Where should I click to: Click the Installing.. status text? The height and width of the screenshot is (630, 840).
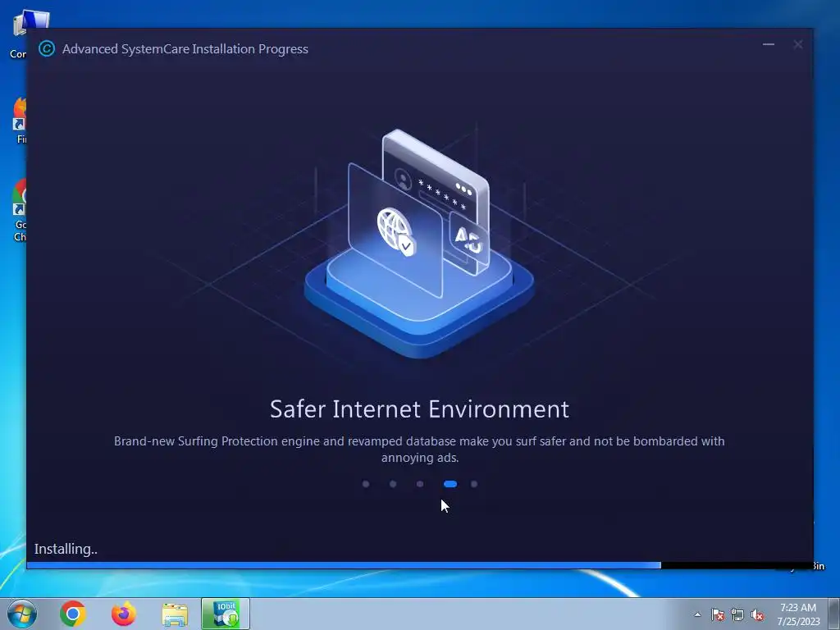point(66,549)
